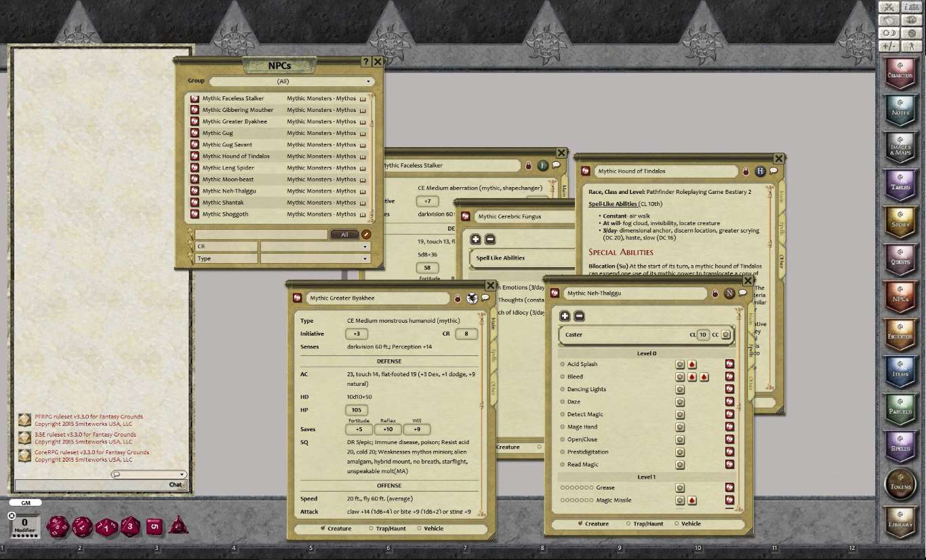Switch to Spells tab on Byakhee sheet
Image resolution: width=926 pixels, height=560 pixels.
(493, 355)
